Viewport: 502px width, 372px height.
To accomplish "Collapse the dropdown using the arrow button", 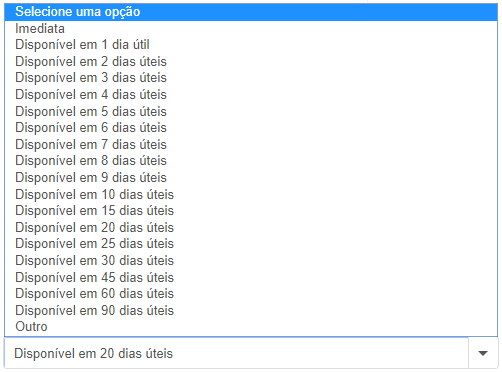I will (483, 353).
